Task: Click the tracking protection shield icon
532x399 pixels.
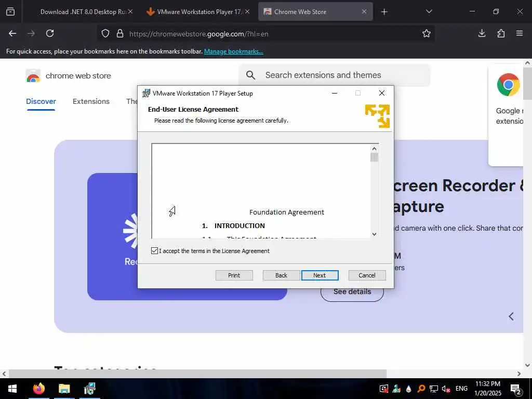Action: pos(105,34)
